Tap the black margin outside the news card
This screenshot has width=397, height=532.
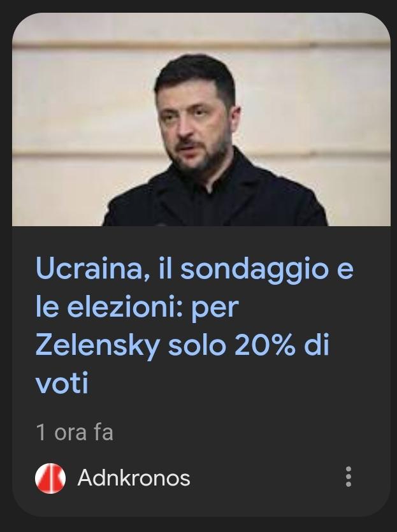(x=199, y=525)
